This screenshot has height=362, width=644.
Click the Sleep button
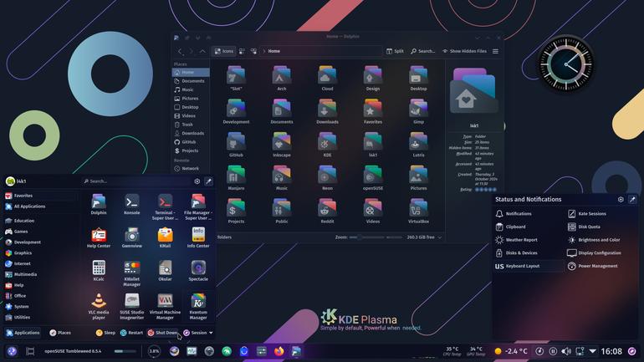click(105, 333)
